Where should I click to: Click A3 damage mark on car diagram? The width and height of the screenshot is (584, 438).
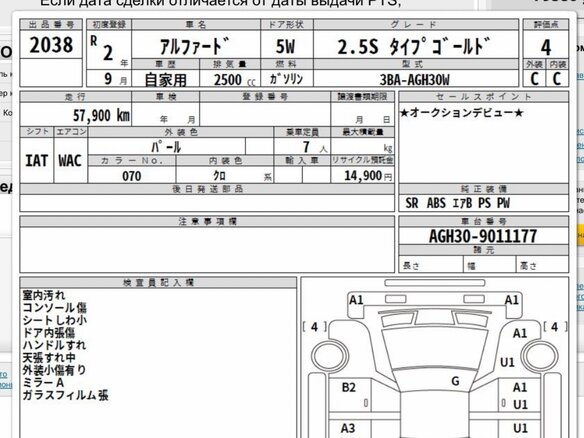[x=348, y=428]
